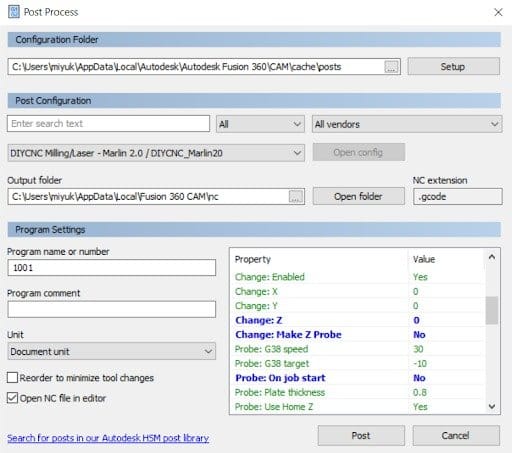Open the All post type filter dropdown
The width and height of the screenshot is (512, 453).
click(260, 124)
